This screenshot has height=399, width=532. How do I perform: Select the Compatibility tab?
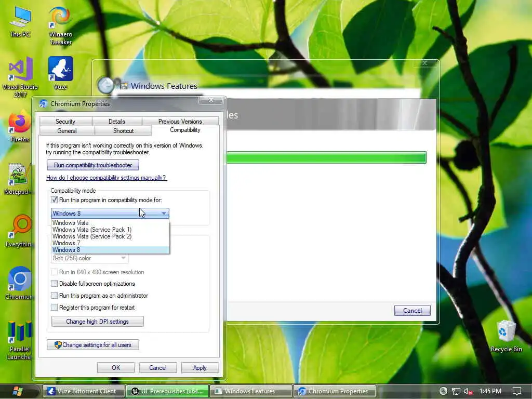pos(185,130)
